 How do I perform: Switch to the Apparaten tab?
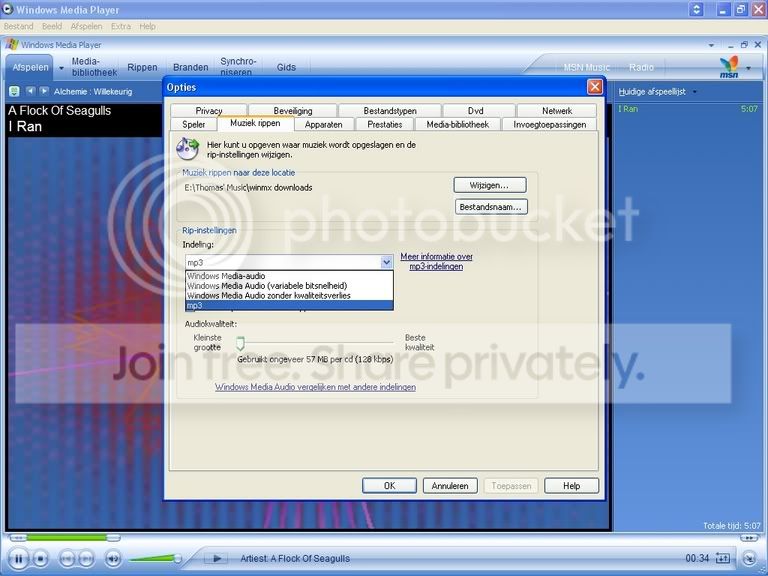click(323, 124)
